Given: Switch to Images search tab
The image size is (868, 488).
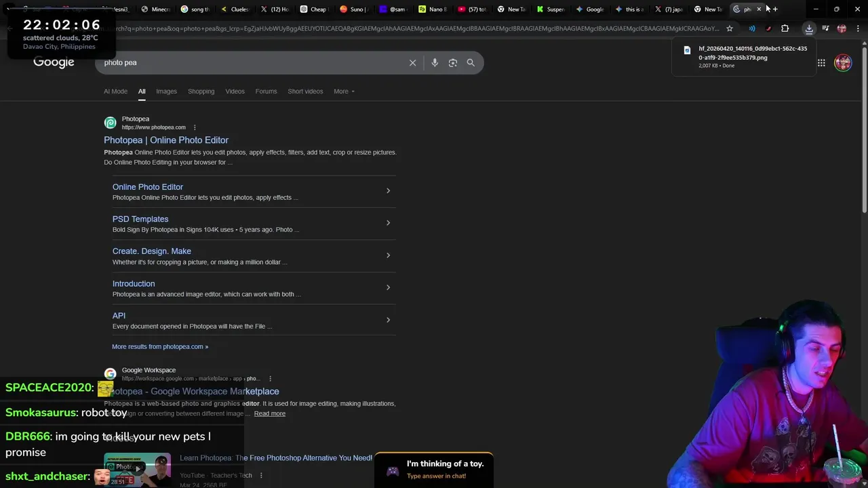Looking at the screenshot, I should pyautogui.click(x=166, y=91).
